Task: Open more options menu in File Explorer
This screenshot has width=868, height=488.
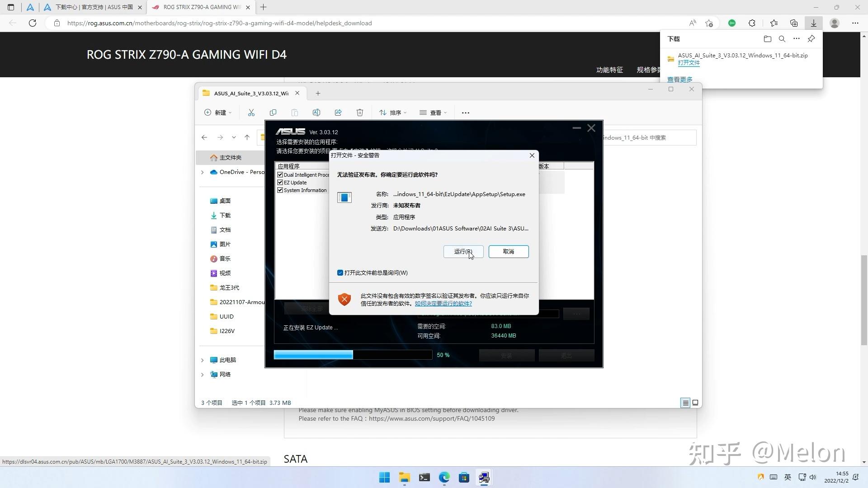Action: coord(465,113)
